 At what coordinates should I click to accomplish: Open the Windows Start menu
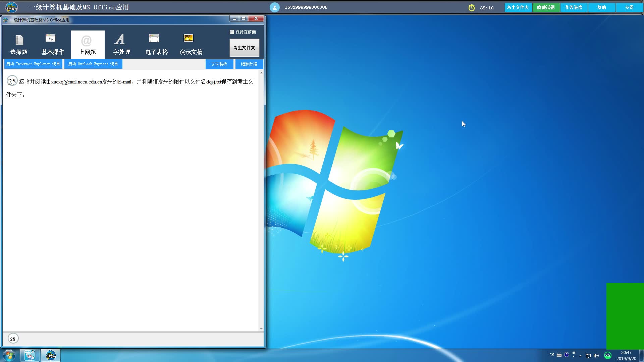(x=9, y=355)
